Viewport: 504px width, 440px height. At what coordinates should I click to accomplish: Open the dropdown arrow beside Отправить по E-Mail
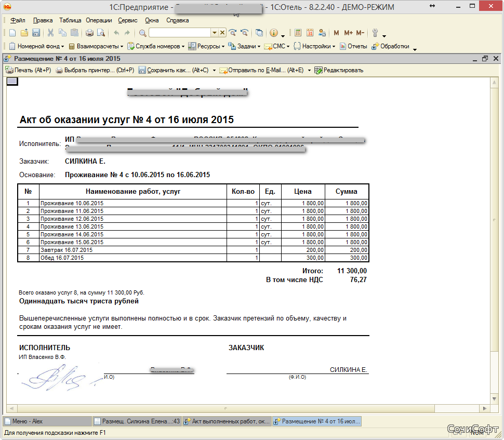pos(309,70)
